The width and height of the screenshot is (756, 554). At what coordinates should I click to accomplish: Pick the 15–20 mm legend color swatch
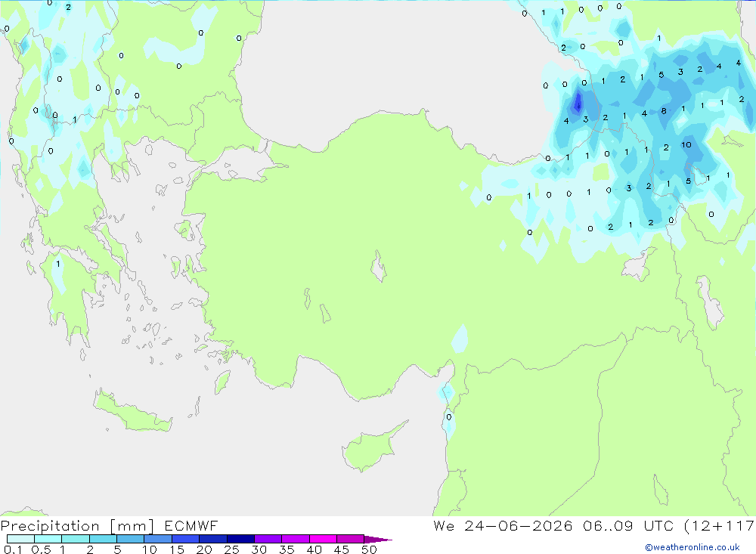pos(186,539)
